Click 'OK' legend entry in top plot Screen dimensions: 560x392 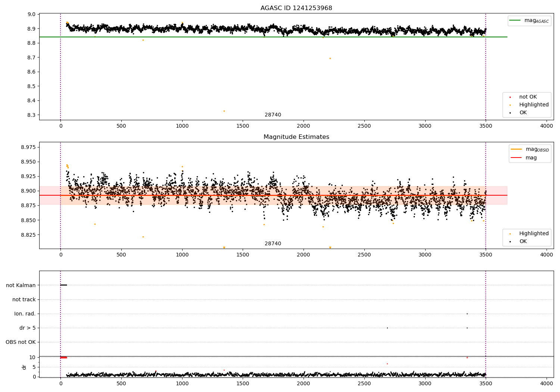[523, 113]
